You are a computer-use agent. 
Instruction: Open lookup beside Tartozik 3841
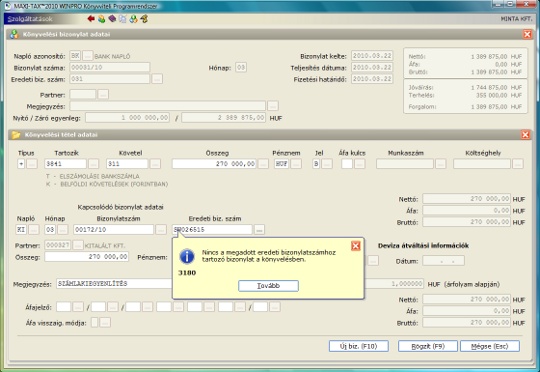coord(93,164)
